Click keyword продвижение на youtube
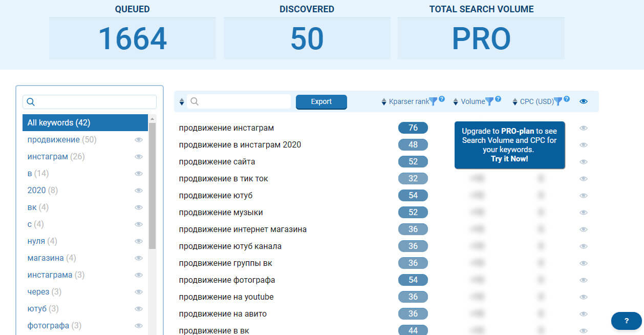Viewport: 644px width, 335px height. [226, 297]
